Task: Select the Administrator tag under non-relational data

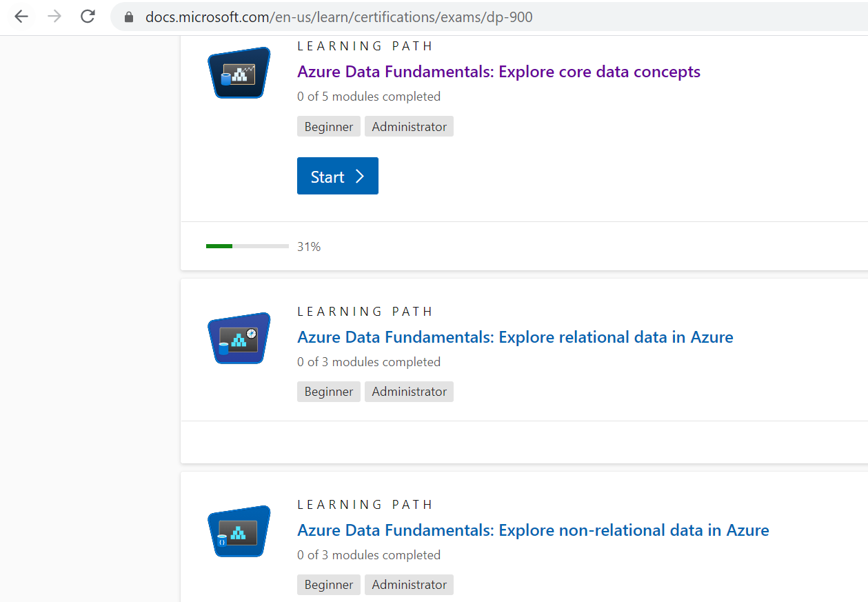Action: (x=410, y=585)
